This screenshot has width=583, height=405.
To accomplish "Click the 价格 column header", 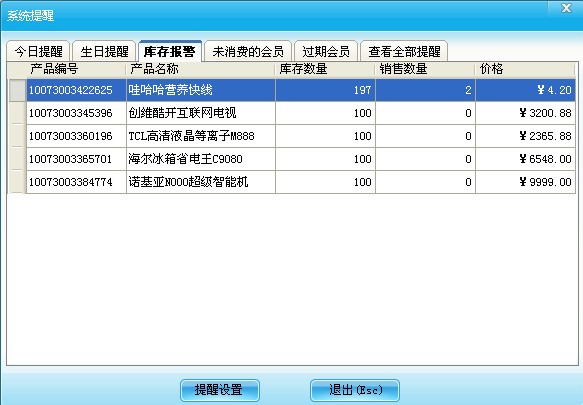I will (x=525, y=69).
